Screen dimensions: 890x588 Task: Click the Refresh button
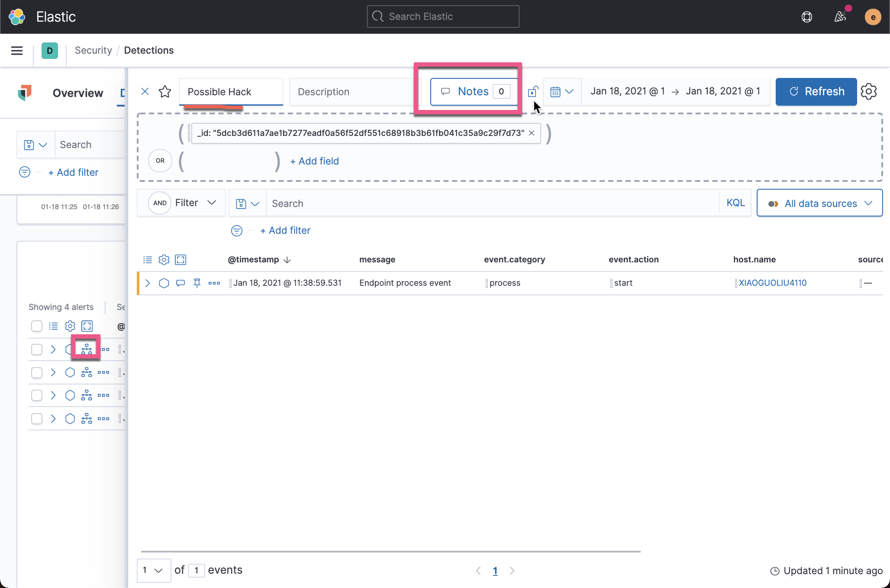[x=816, y=91]
